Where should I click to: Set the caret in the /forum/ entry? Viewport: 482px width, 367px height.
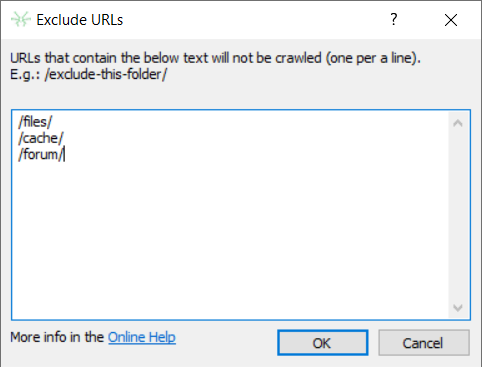coord(41,154)
